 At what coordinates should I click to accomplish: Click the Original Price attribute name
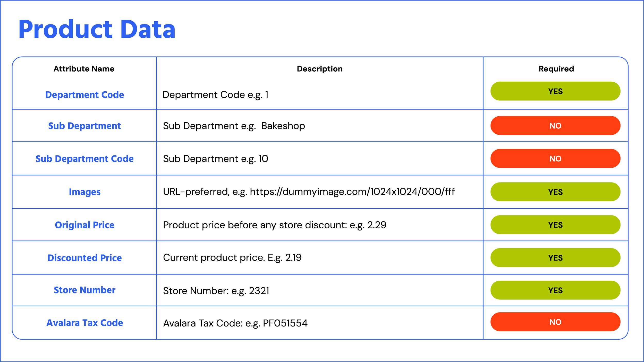click(84, 225)
